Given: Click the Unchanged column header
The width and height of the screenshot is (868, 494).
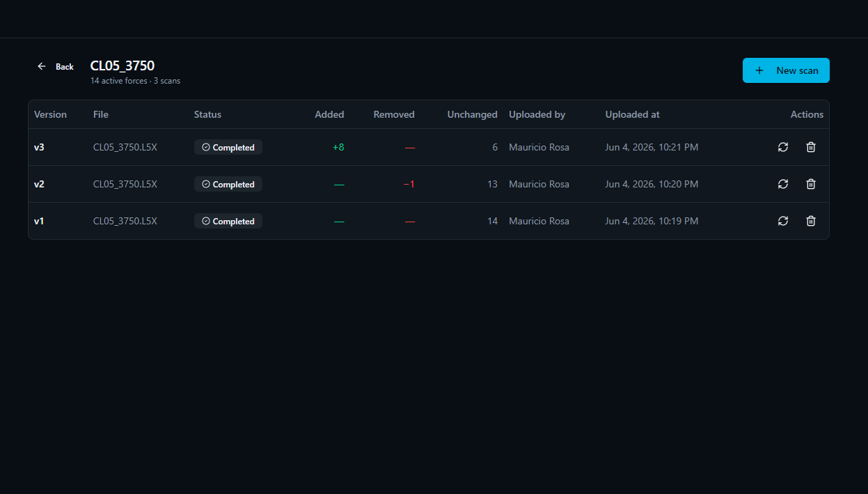Looking at the screenshot, I should click(x=472, y=114).
